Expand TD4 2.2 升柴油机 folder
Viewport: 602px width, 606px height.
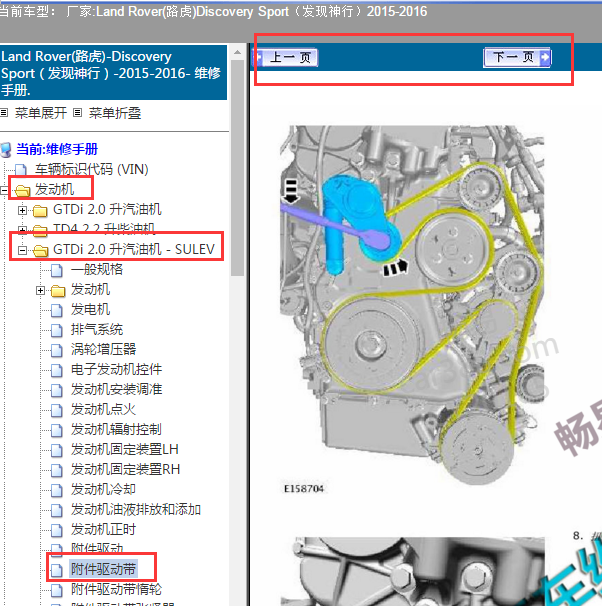click(x=22, y=230)
